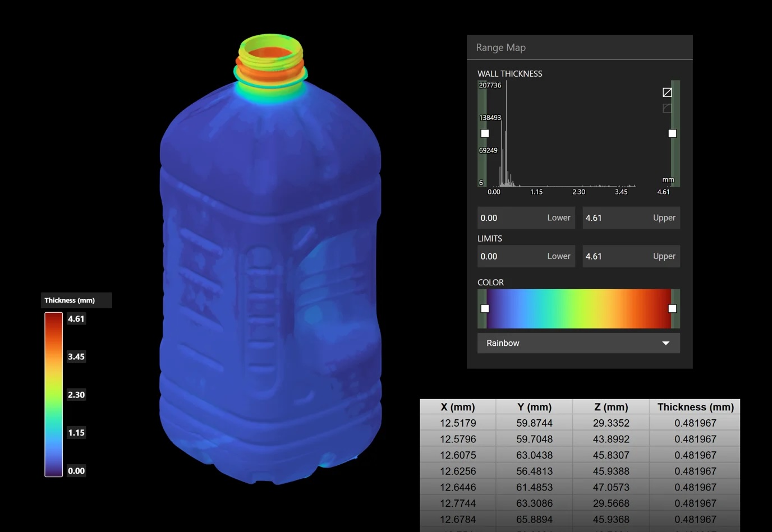Click the rainbow gradient in the COLOR section

click(x=578, y=309)
